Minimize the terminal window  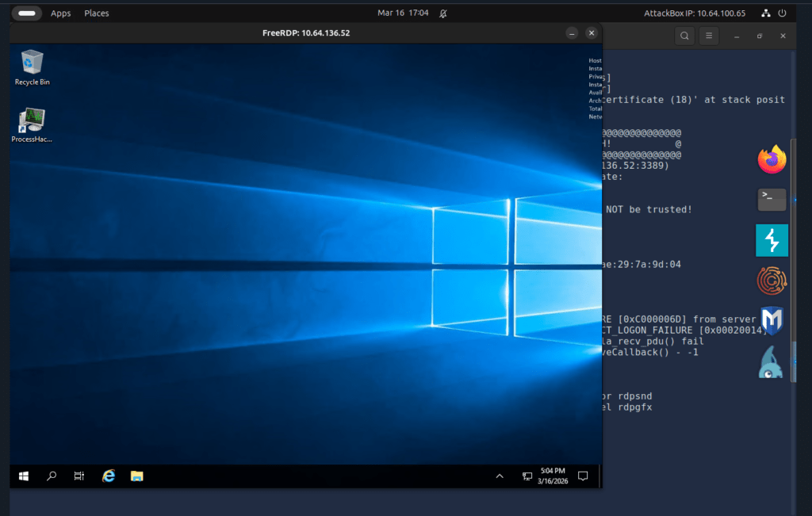[x=737, y=36]
